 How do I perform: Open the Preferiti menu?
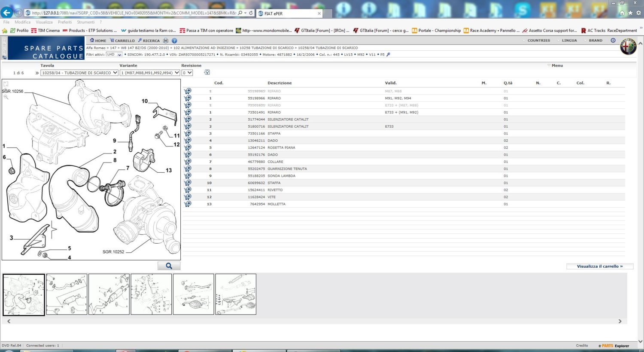tap(65, 22)
